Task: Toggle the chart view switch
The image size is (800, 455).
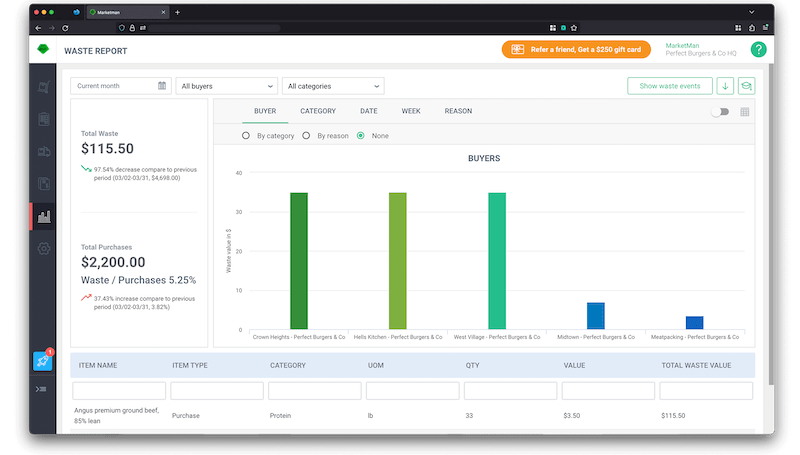Action: (720, 112)
